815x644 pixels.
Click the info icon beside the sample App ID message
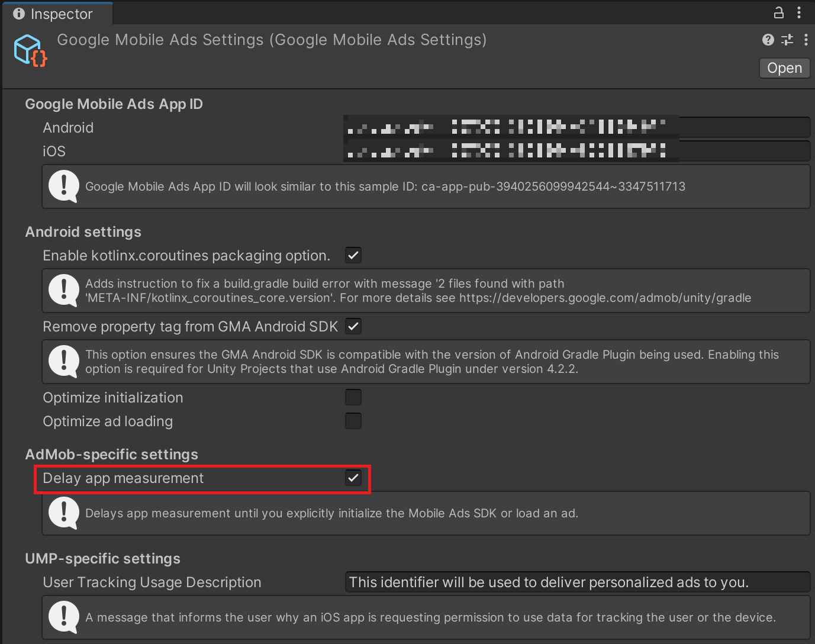[64, 186]
